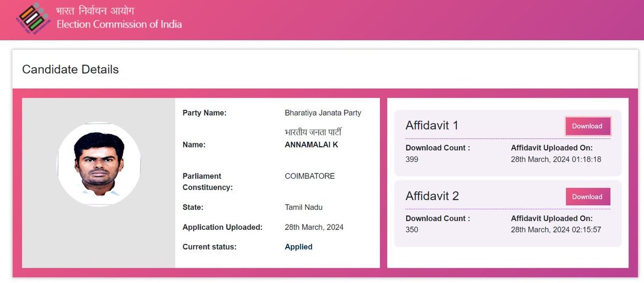Click the Applied current status

(x=298, y=247)
